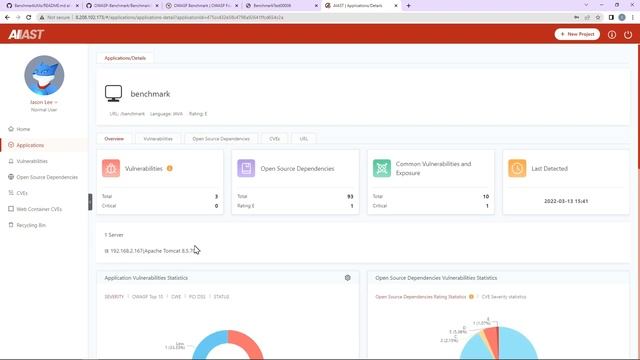Open the browser tab search chevron
This screenshot has height=360, width=640.
[x=586, y=5]
